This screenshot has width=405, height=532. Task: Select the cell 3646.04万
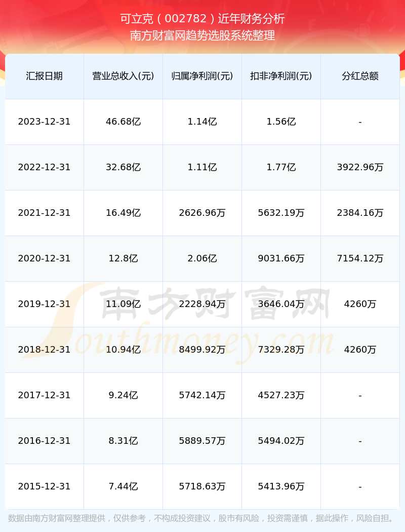point(281,304)
